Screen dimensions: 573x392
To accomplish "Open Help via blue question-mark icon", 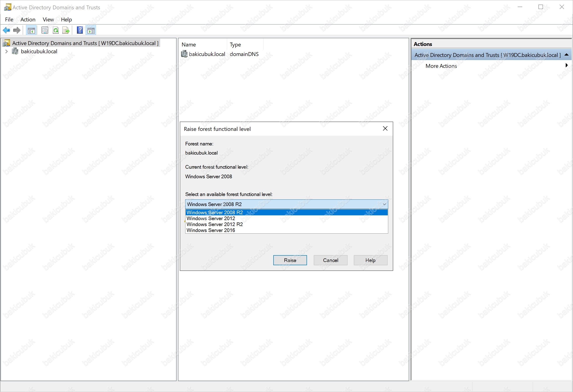I will pyautogui.click(x=80, y=30).
